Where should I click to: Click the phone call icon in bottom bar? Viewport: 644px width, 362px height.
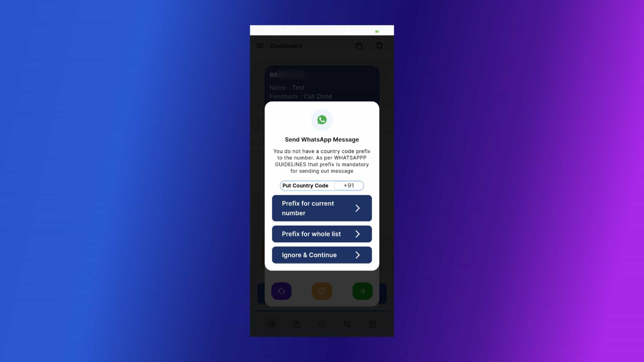click(347, 324)
